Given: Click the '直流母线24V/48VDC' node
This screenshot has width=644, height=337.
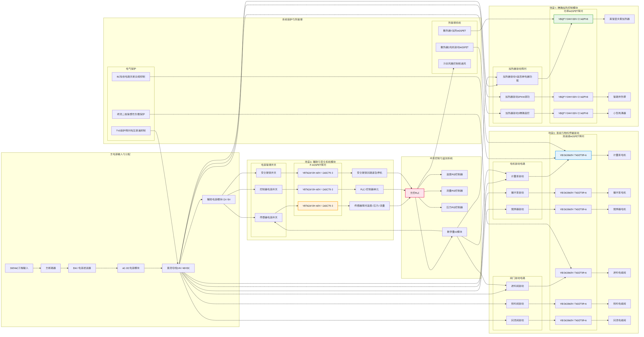Looking at the screenshot, I should point(178,268).
